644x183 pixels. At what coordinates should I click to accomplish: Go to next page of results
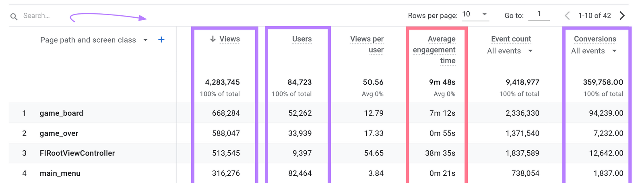tap(622, 16)
